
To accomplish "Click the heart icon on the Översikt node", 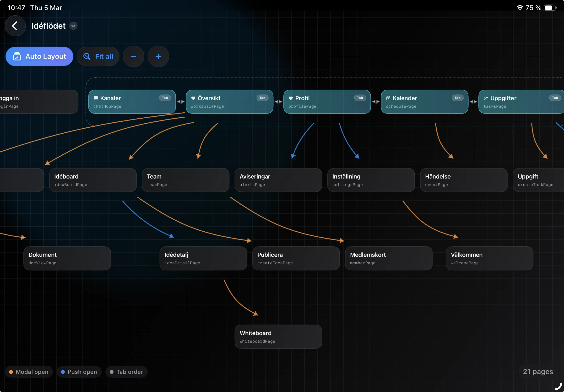I will pyautogui.click(x=193, y=98).
